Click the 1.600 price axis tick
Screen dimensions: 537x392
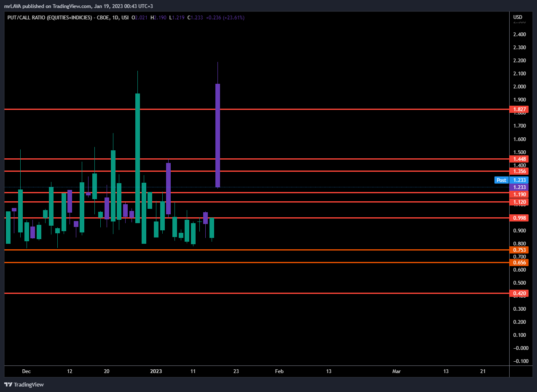(520, 139)
